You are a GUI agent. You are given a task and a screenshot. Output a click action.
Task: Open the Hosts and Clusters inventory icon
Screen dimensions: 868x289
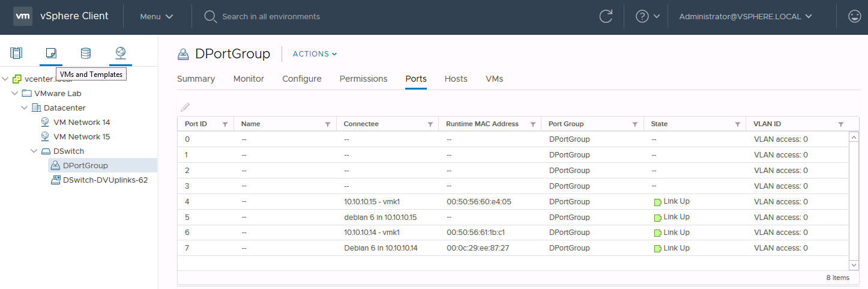click(x=16, y=53)
